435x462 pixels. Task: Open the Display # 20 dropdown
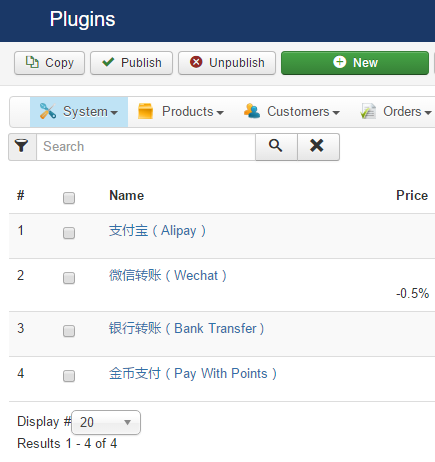(x=106, y=422)
